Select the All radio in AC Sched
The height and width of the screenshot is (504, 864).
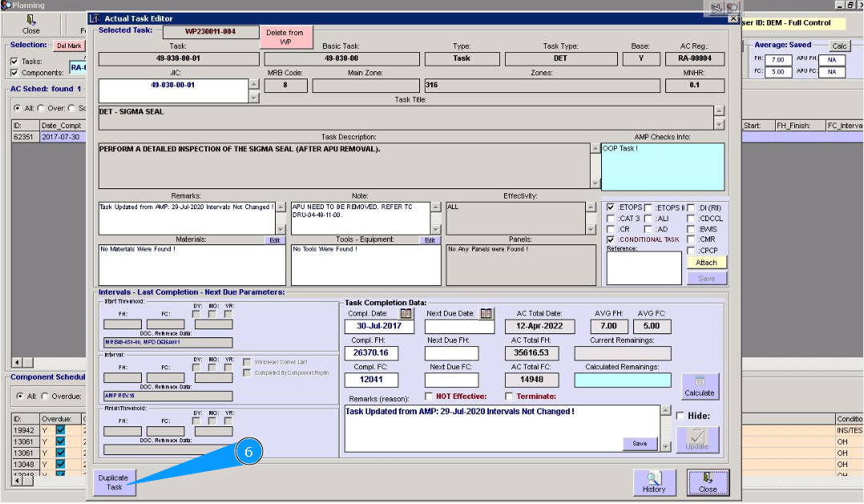18,108
